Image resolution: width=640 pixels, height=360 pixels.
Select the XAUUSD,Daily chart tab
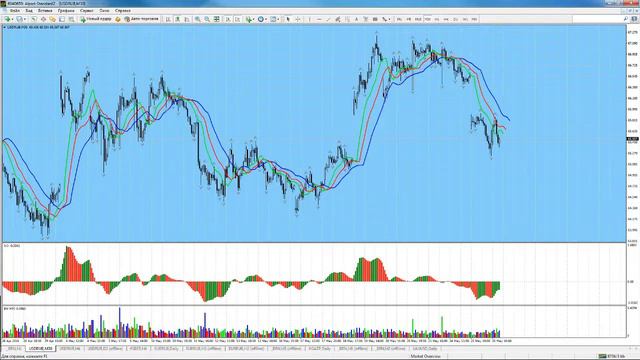(x=425, y=349)
